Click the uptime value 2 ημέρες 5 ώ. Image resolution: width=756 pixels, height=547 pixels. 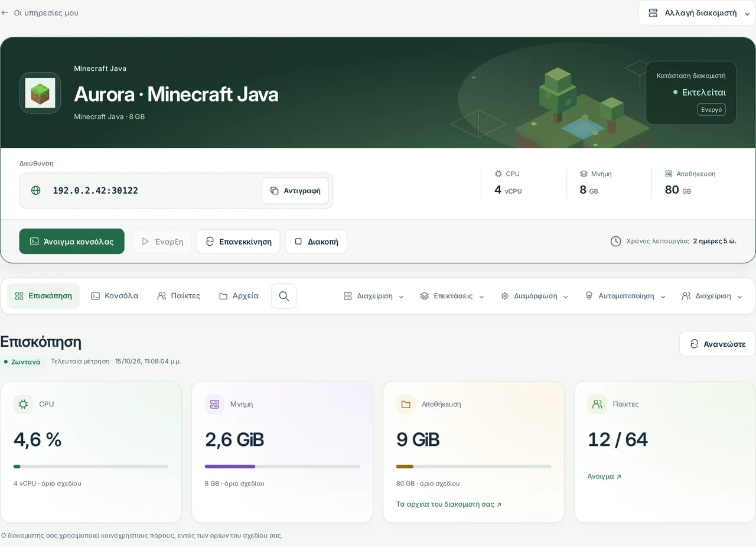tap(715, 241)
